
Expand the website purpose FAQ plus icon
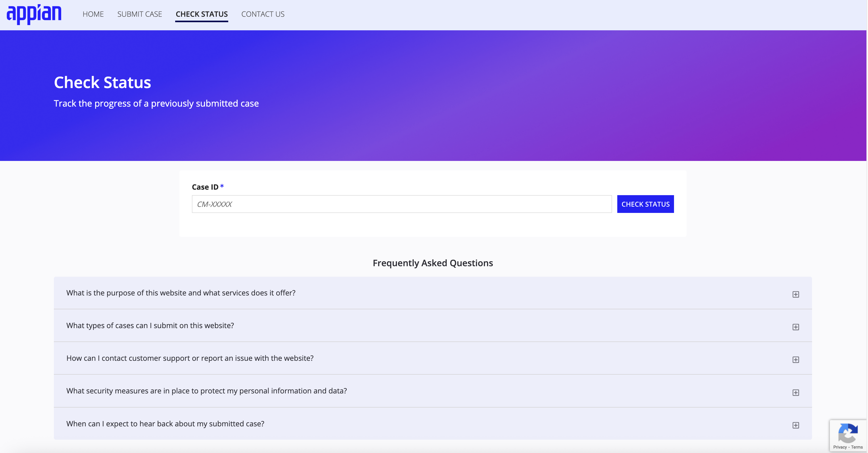click(x=796, y=294)
